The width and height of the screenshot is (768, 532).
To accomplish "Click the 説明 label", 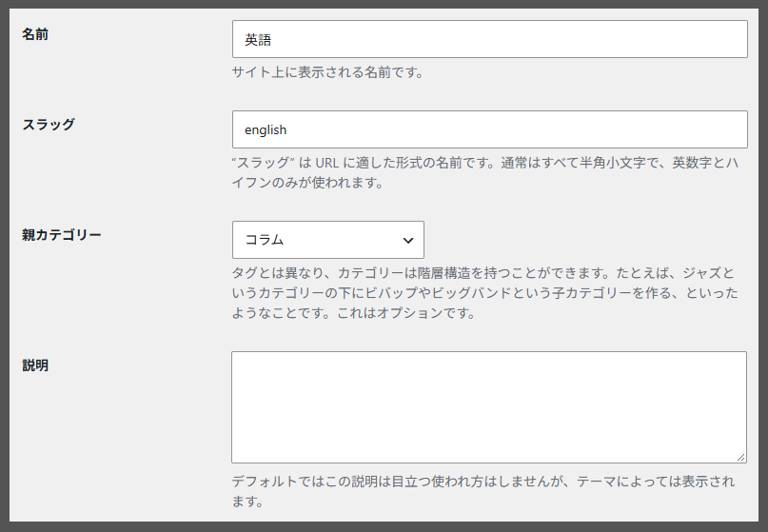I will pyautogui.click(x=35, y=365).
